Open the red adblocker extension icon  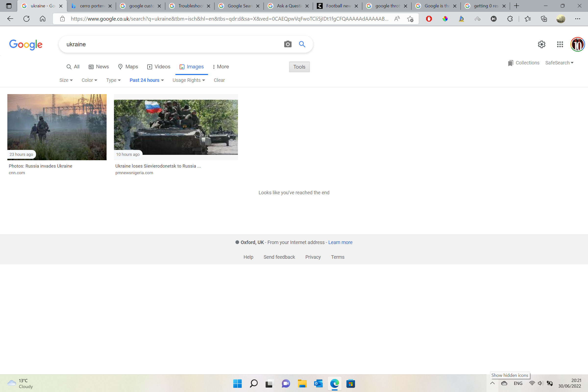429,19
